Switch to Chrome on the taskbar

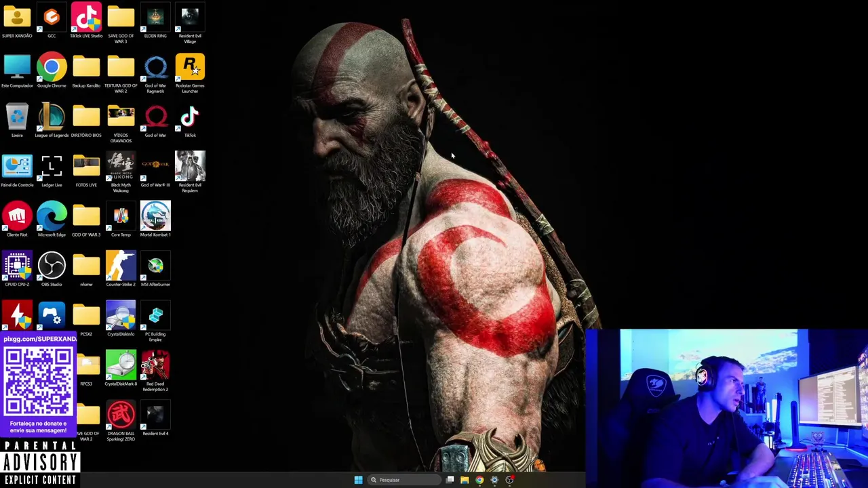(x=479, y=480)
